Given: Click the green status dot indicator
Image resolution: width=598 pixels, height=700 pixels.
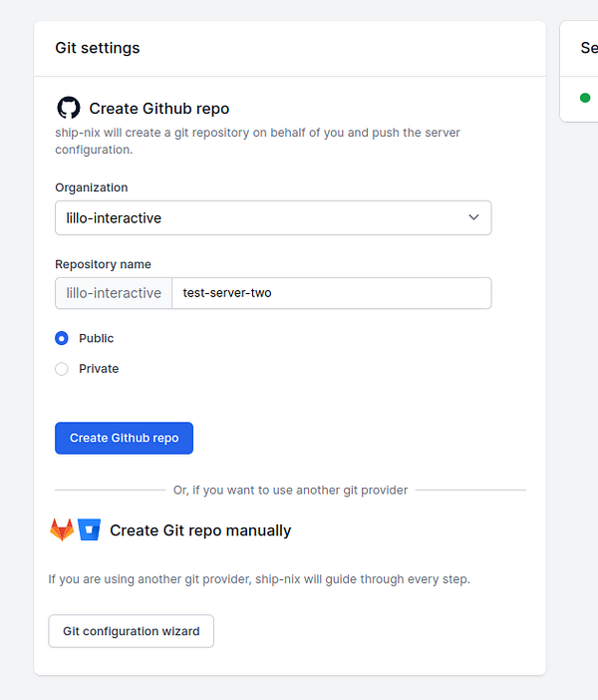Looking at the screenshot, I should [585, 98].
